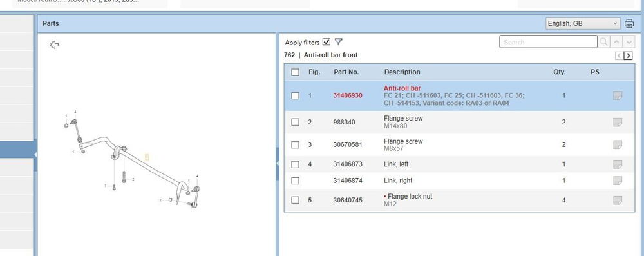The image size is (644, 256).
Task: Tick the select-all checkbox in table header
Action: 295,72
